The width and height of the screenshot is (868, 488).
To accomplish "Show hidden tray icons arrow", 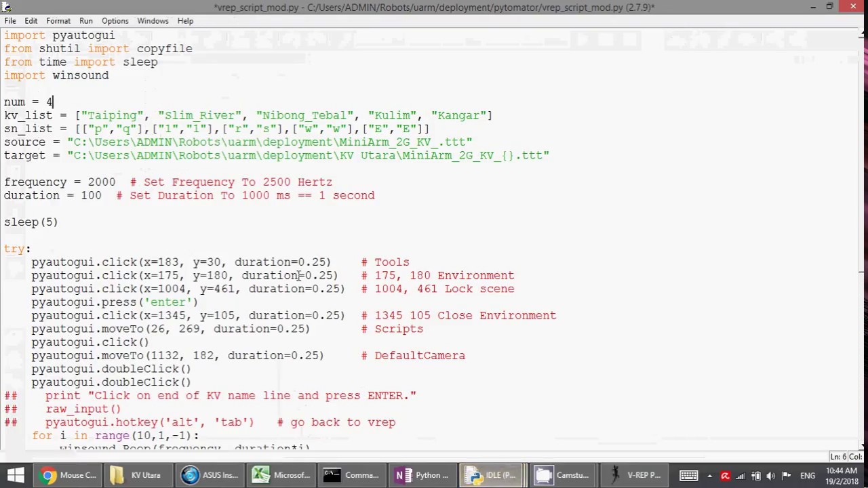I will [709, 476].
